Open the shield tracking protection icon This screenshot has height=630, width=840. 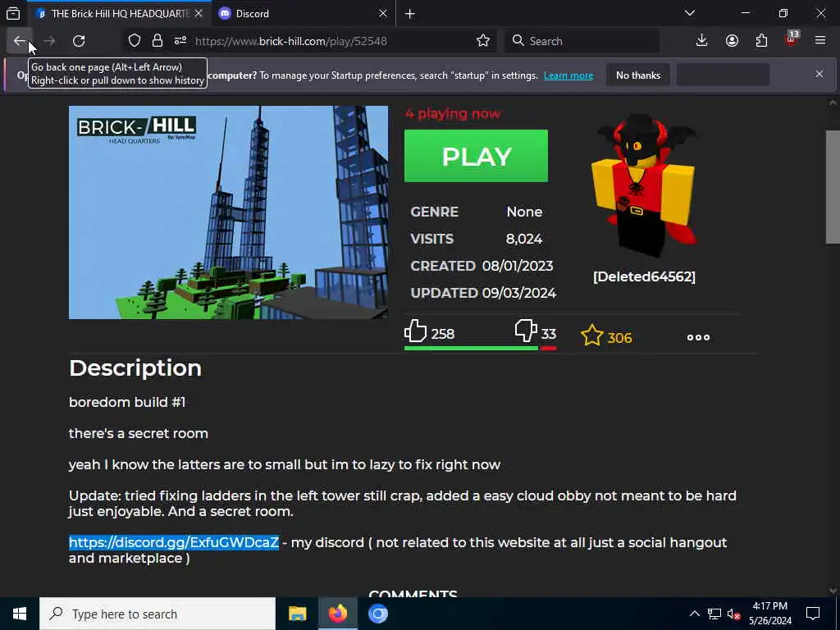tap(135, 41)
